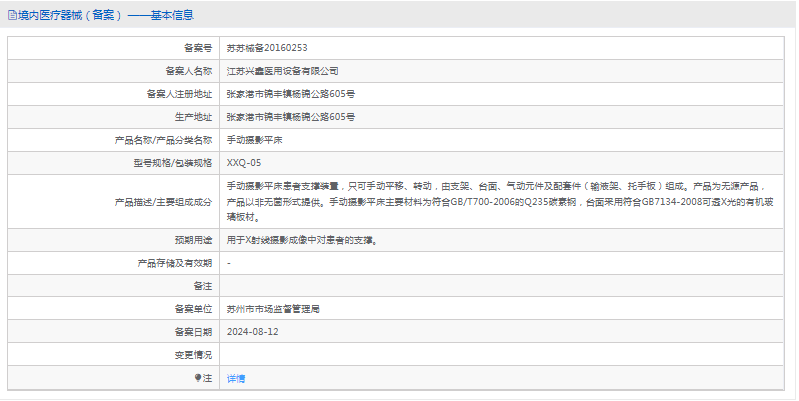Click the 备案人注册地址 value 张家港市锦丰镇杨锦公路605号
This screenshot has width=799, height=401.
[291, 94]
